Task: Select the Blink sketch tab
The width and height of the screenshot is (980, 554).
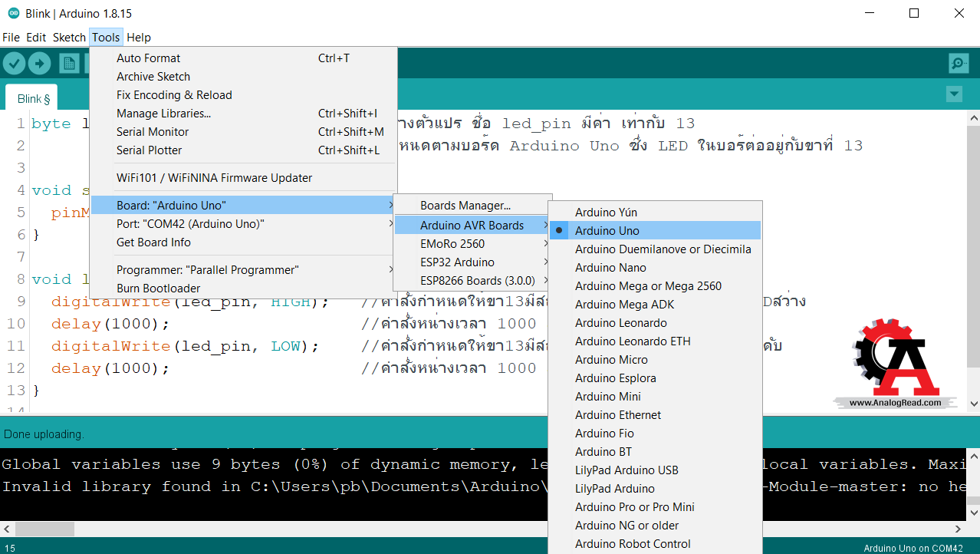Action: click(32, 98)
